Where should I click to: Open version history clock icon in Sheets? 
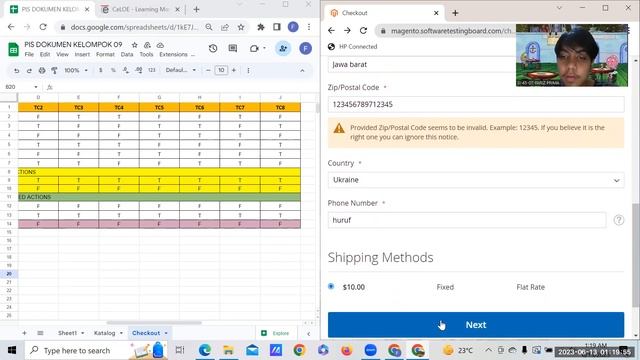(x=213, y=48)
